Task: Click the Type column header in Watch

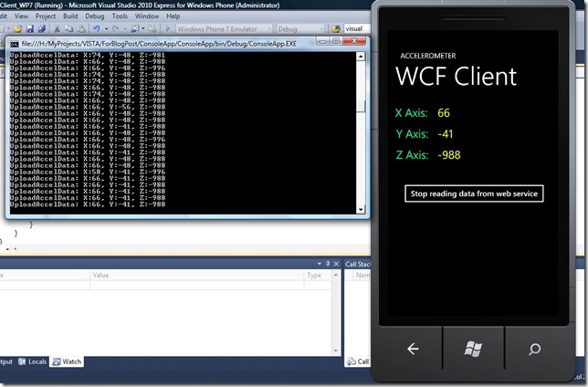Action: 317,276
